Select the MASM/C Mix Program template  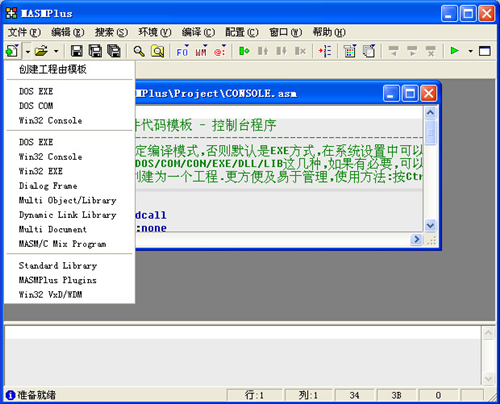coord(62,244)
